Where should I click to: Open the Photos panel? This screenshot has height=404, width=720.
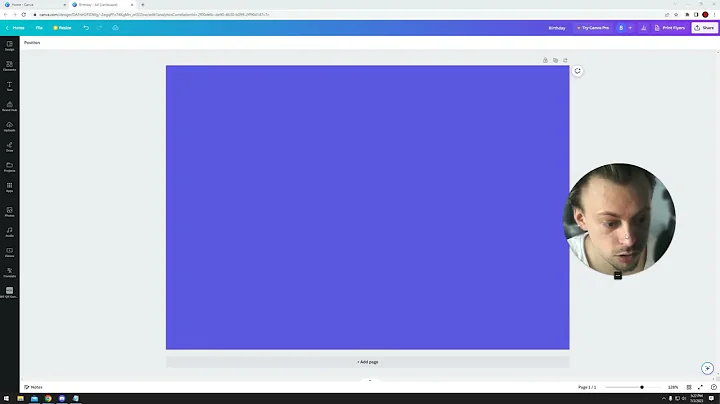tap(9, 212)
